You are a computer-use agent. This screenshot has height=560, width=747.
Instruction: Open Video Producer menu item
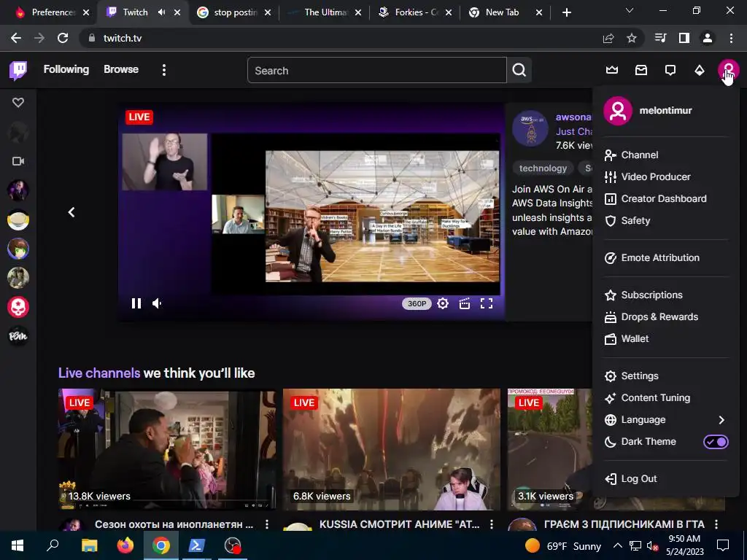pos(666,176)
